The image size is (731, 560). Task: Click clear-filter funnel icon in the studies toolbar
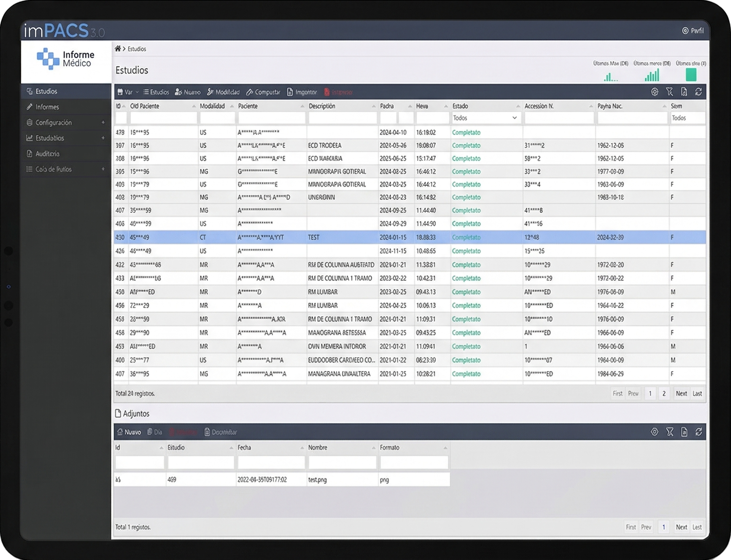click(669, 92)
